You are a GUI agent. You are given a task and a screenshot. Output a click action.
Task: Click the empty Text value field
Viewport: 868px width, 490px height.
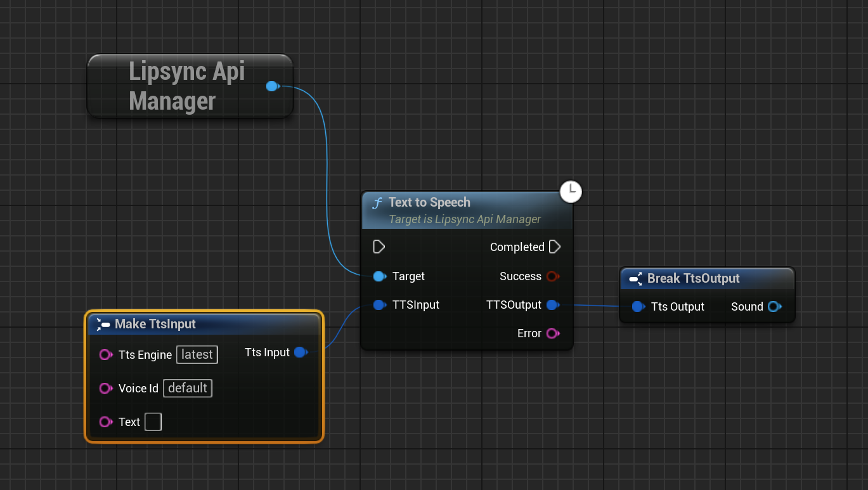153,422
